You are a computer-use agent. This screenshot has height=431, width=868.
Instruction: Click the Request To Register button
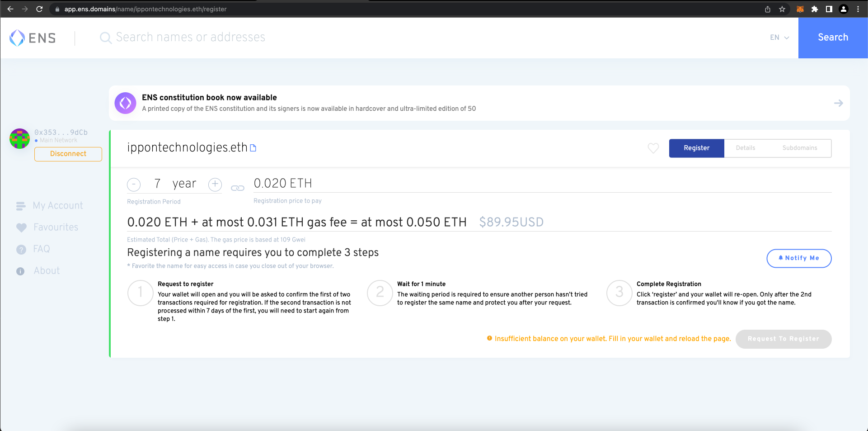click(x=784, y=339)
